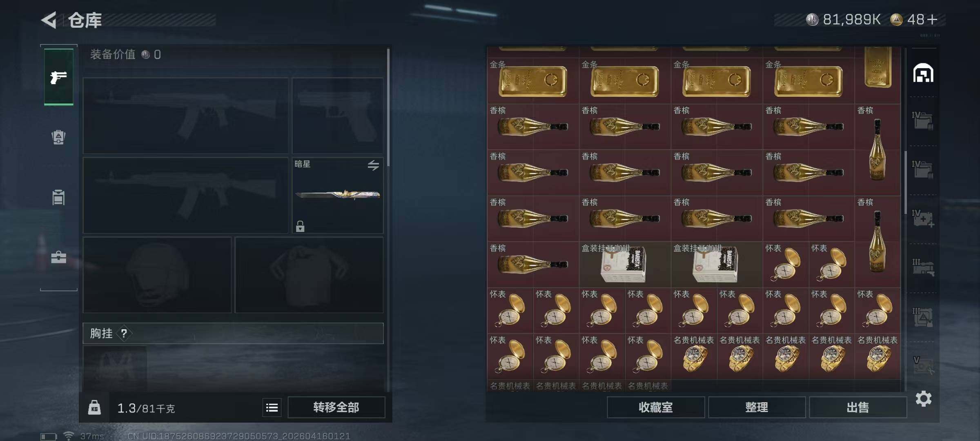Viewport: 980px width, 441px height.
Task: Select the main warehouse home icon
Action: pos(923,73)
